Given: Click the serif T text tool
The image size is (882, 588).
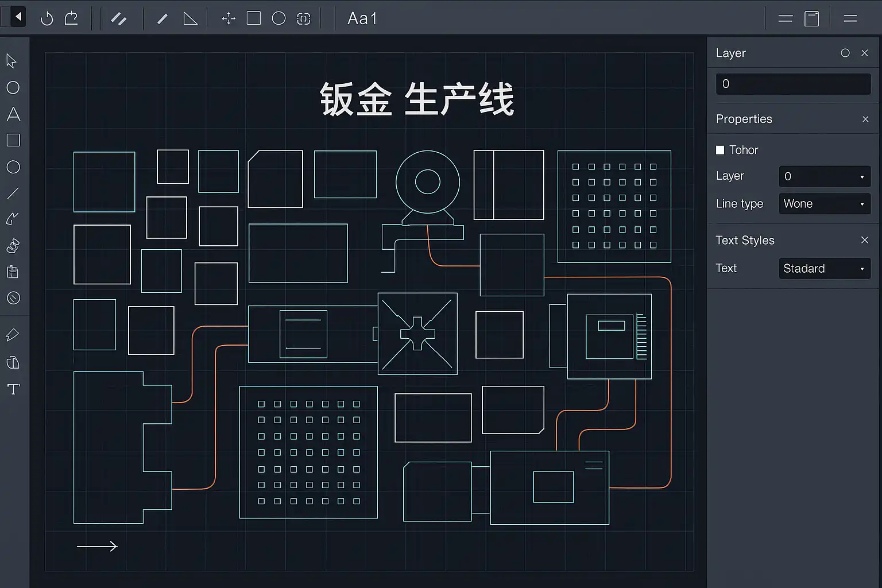Looking at the screenshot, I should coord(13,389).
